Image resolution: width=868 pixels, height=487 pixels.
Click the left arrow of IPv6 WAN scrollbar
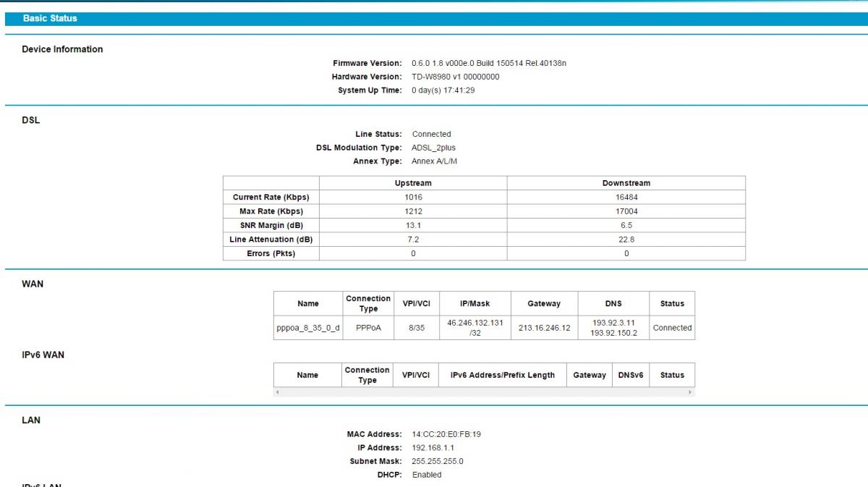click(x=278, y=392)
